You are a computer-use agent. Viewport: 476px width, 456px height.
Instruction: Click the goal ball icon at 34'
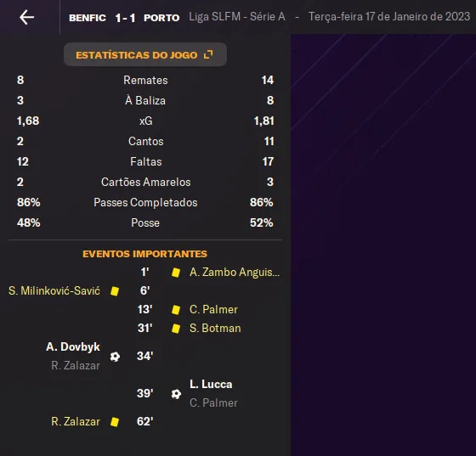tap(115, 357)
